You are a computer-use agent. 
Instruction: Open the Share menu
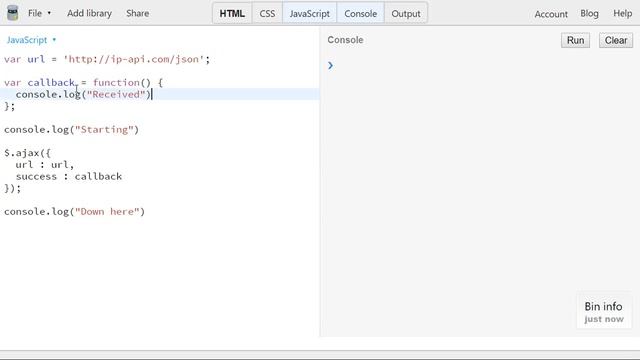click(138, 13)
